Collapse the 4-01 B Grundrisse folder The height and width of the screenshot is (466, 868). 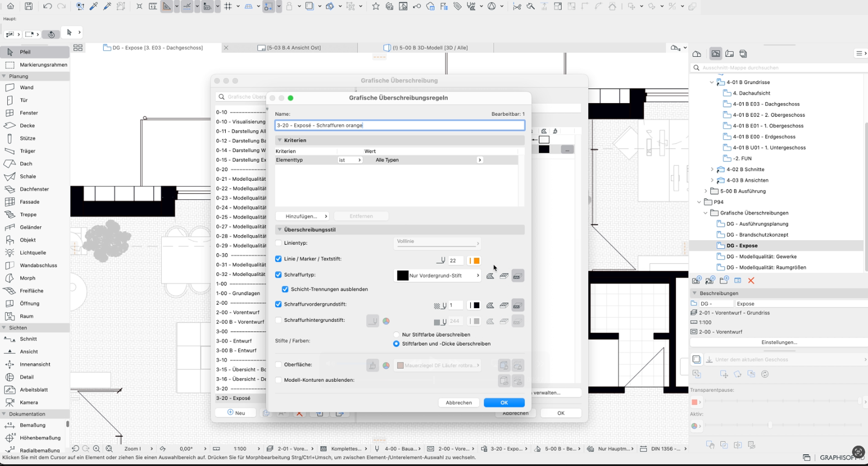click(712, 82)
